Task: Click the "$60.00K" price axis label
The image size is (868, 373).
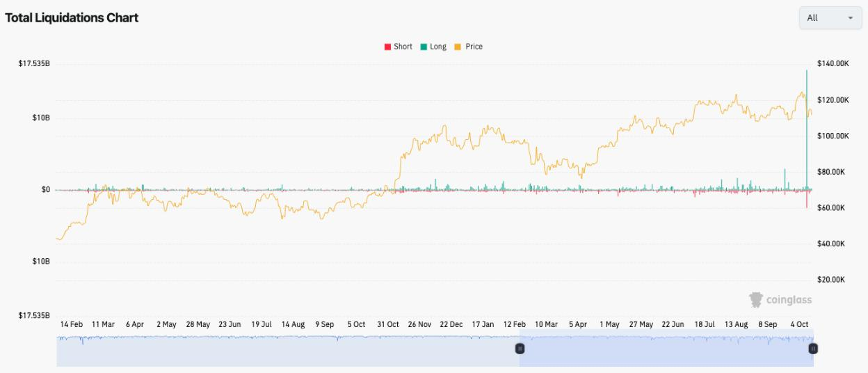Action: 831,208
